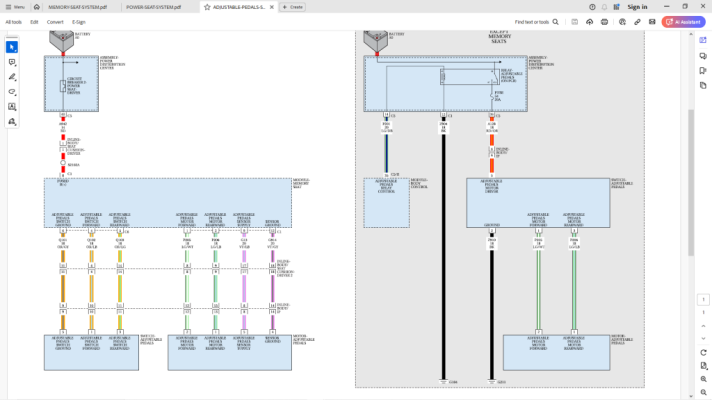Go to next page with down chevron
The width and height of the screenshot is (712, 400).
click(703, 338)
